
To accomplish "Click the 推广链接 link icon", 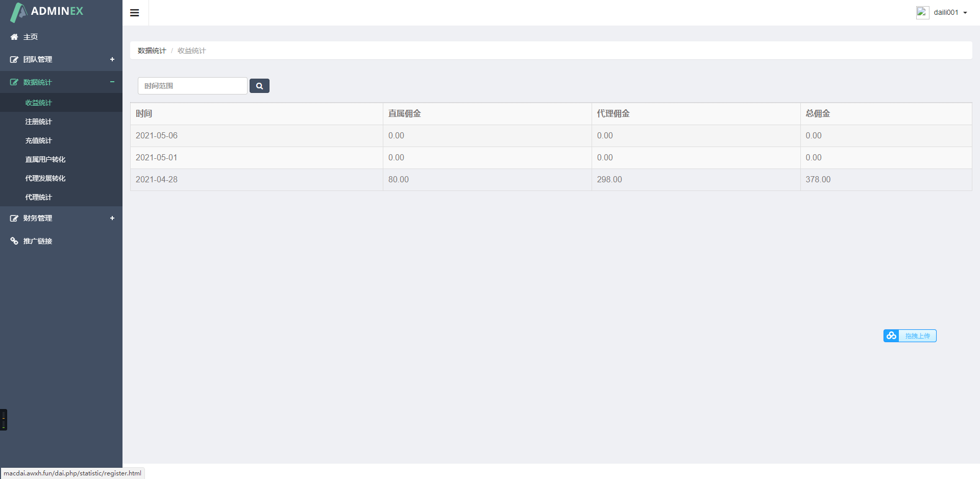I will point(14,241).
